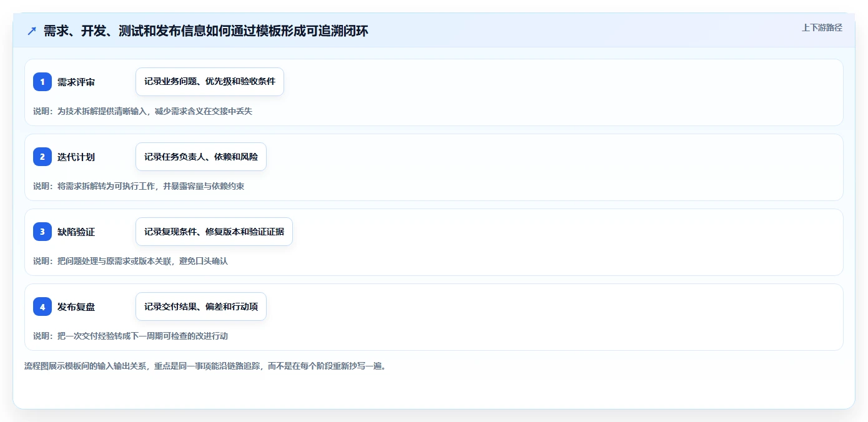Click the step 3 number badge
This screenshot has height=422, width=868.
42,232
